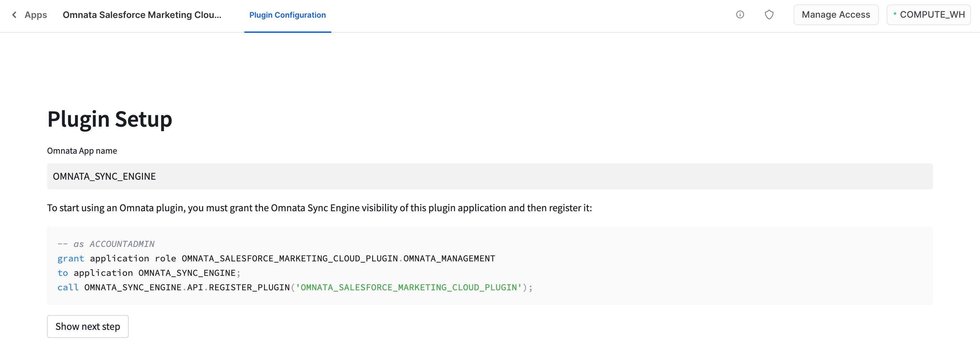Viewport: 980px width, 353px height.
Task: Open the Manage Access dialog
Action: point(835,15)
